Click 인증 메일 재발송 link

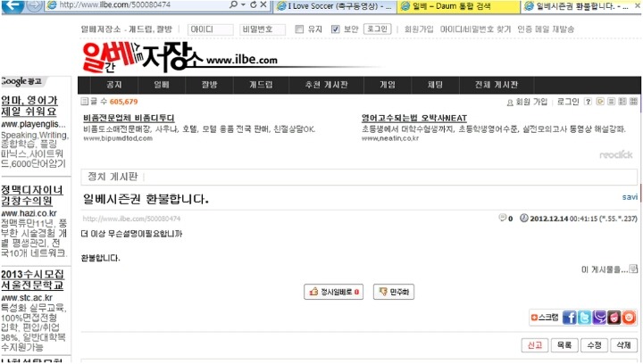pos(546,29)
